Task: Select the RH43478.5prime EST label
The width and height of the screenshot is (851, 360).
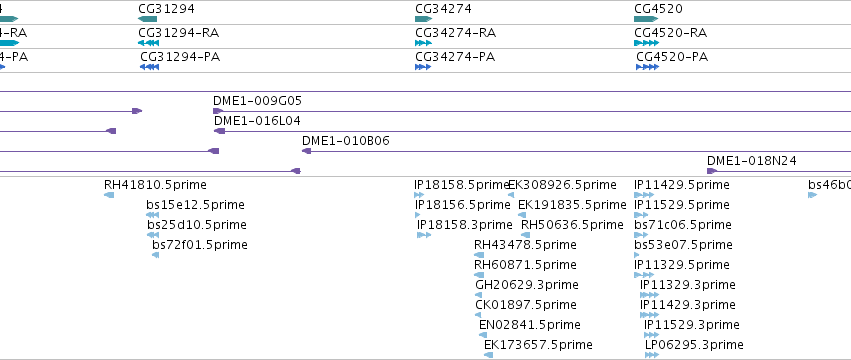Action: (525, 245)
